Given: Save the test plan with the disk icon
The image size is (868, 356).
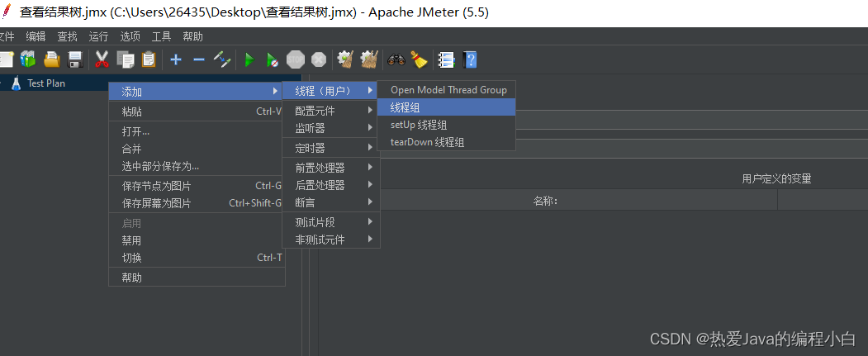Looking at the screenshot, I should click(x=74, y=59).
